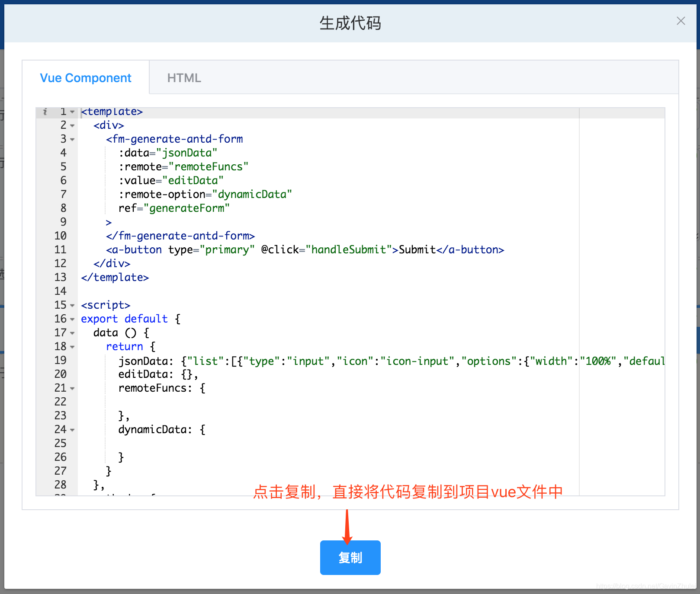Switch to the HTML tab

184,78
